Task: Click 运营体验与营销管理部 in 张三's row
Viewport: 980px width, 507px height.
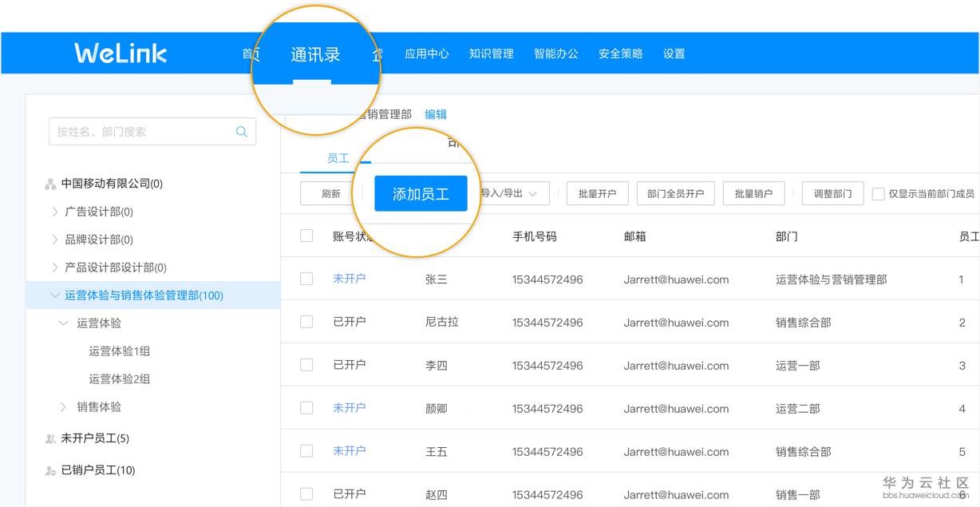Action: [832, 279]
